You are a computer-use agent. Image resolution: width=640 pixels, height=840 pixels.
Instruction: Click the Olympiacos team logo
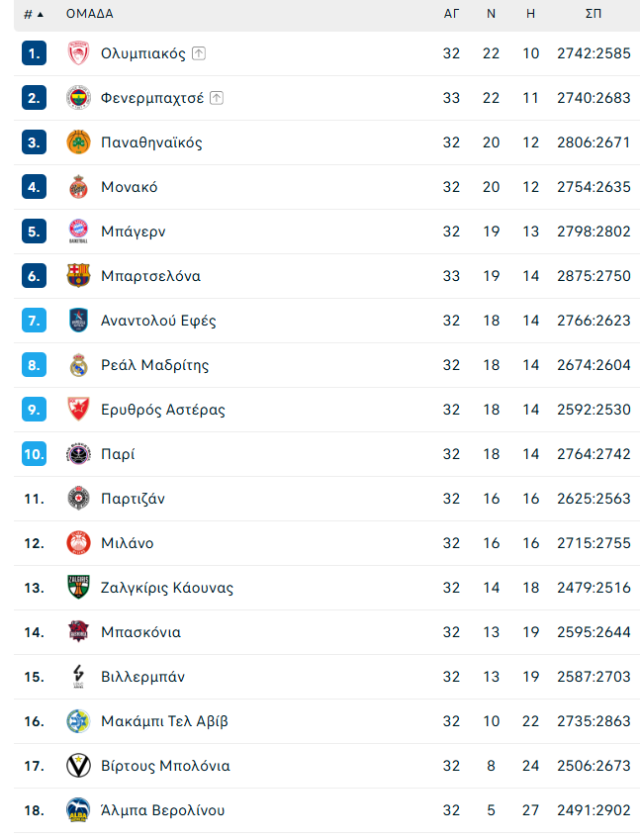tap(78, 53)
